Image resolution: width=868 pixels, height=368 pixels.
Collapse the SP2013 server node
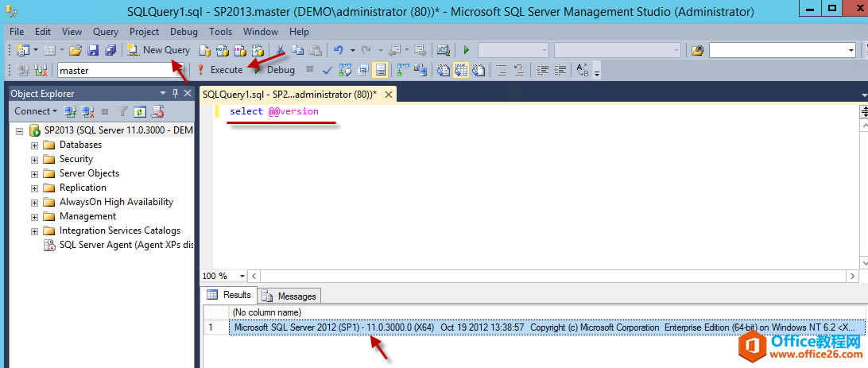tap(20, 132)
